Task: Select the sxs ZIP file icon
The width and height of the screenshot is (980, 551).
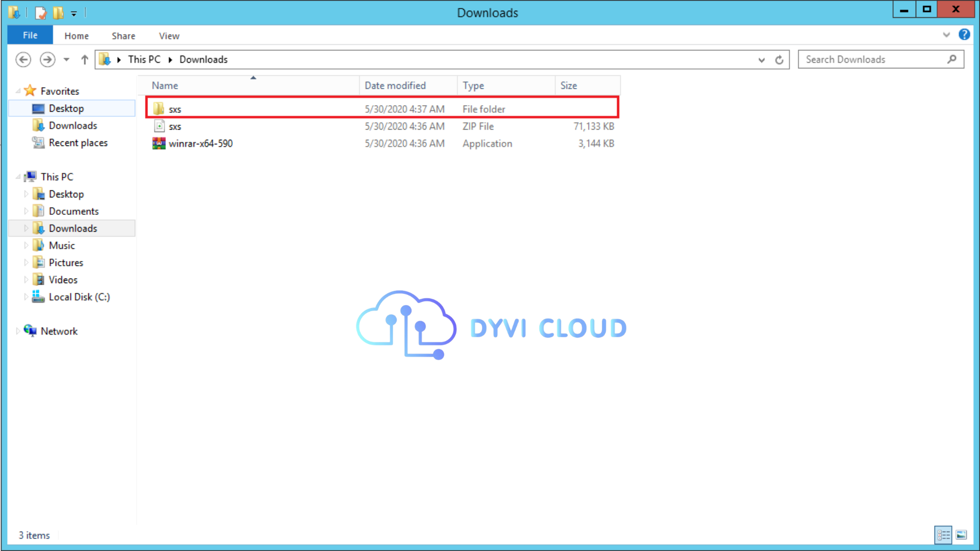Action: pyautogui.click(x=159, y=126)
